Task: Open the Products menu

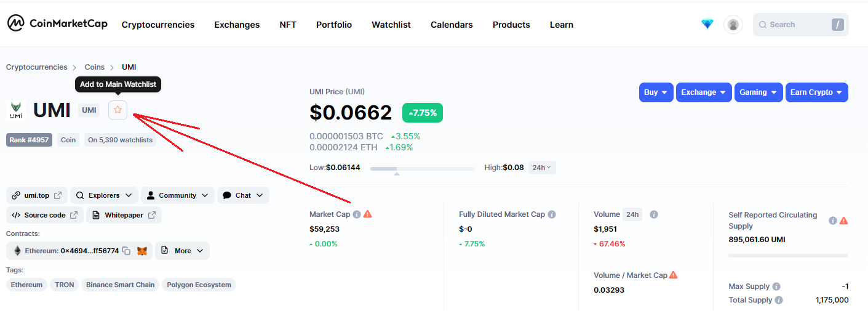Action: (511, 25)
